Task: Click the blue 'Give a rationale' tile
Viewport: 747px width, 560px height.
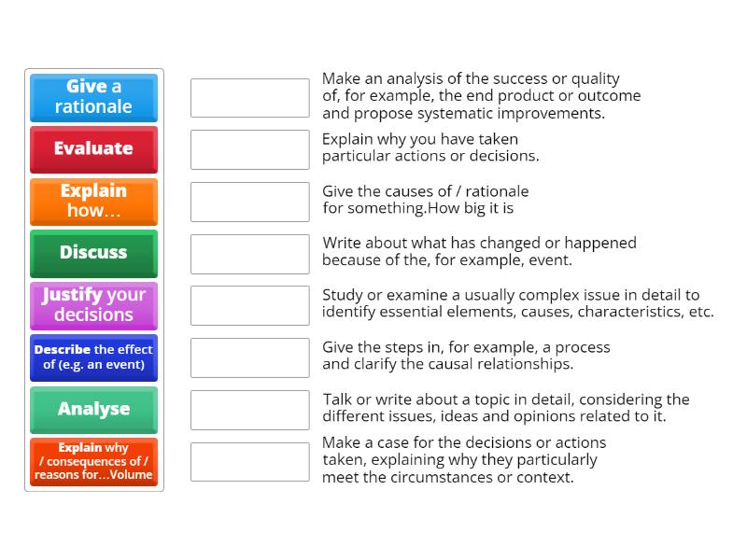Action: point(93,97)
